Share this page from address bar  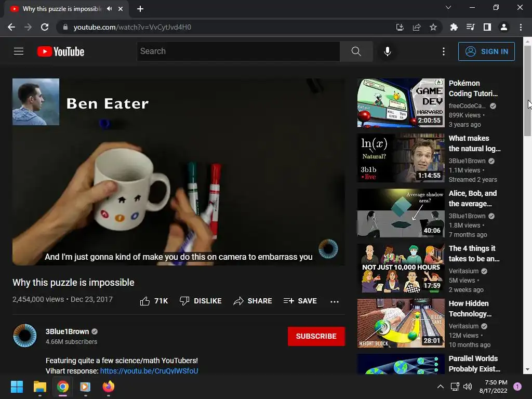417,27
